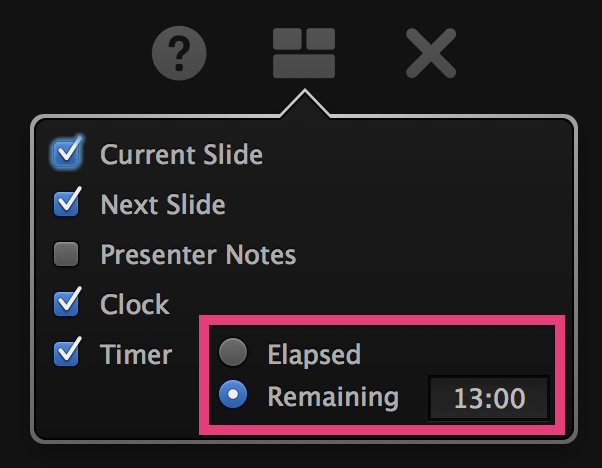Screen dimensions: 602x468
Task: Click the Remaining option label
Action: click(x=332, y=397)
